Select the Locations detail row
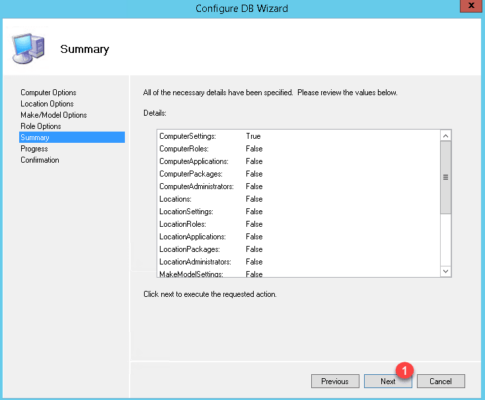This screenshot has width=485, height=400. tap(298, 199)
